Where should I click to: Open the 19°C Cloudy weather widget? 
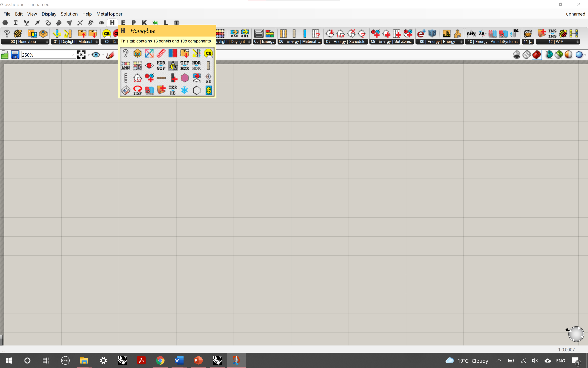467,360
